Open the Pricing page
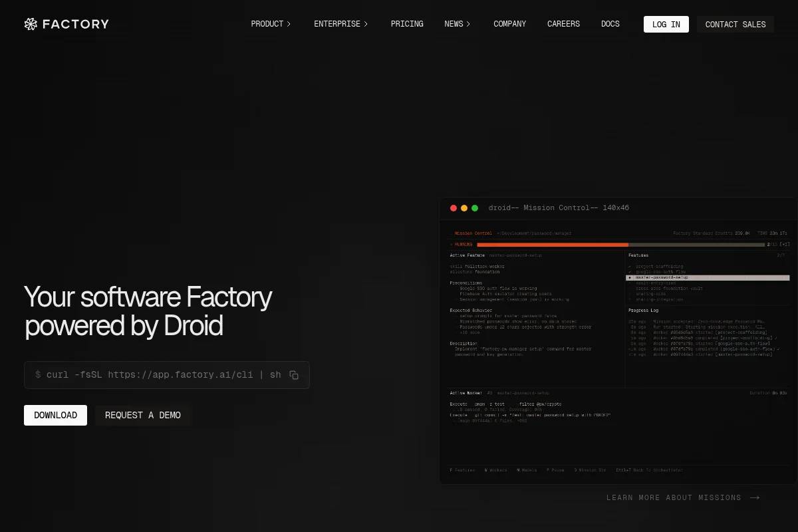This screenshot has width=798, height=532. pos(407,24)
